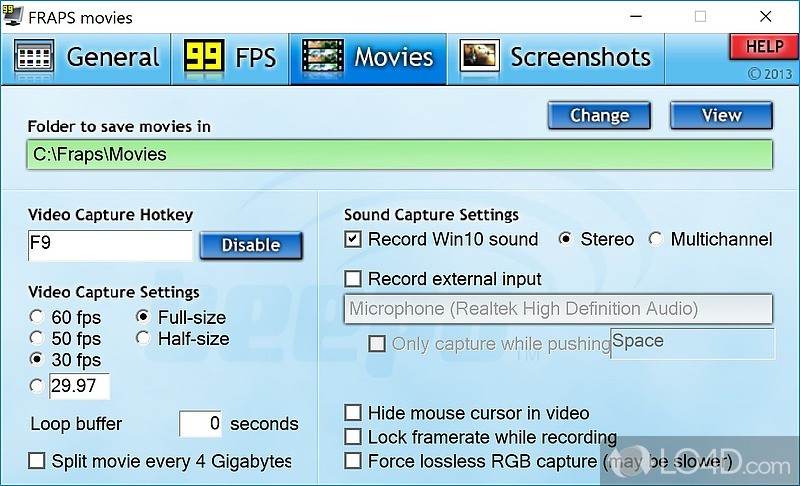Click the Screenshots picture icon

[x=480, y=56]
